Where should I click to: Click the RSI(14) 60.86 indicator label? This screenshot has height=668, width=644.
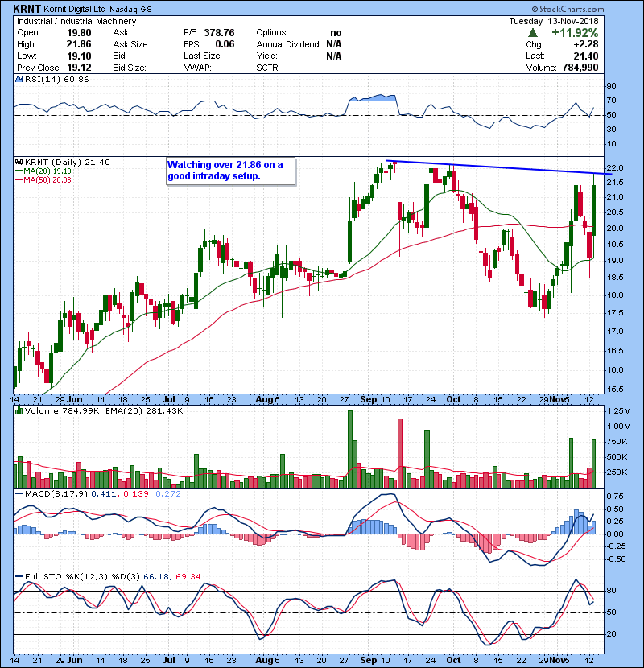coord(56,79)
